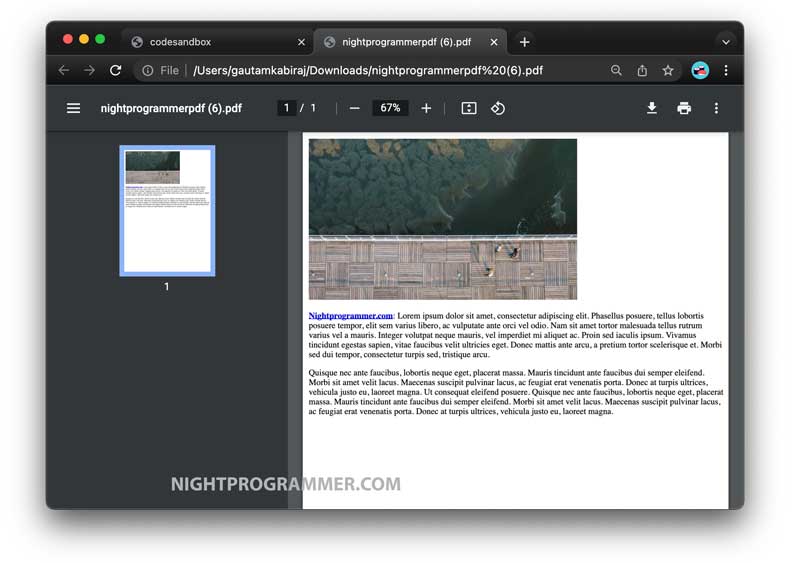Open Chrome three-dot menu
800x563 pixels.
tap(726, 70)
